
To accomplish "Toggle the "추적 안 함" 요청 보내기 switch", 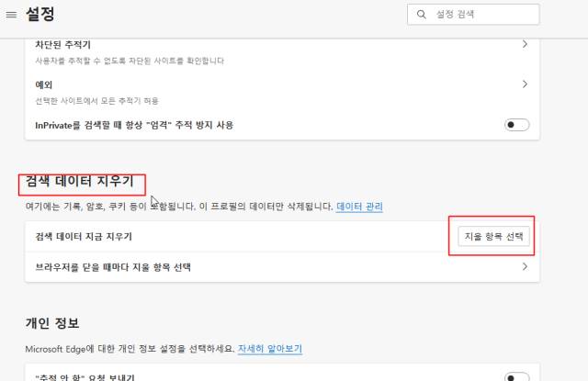I will tap(517, 376).
